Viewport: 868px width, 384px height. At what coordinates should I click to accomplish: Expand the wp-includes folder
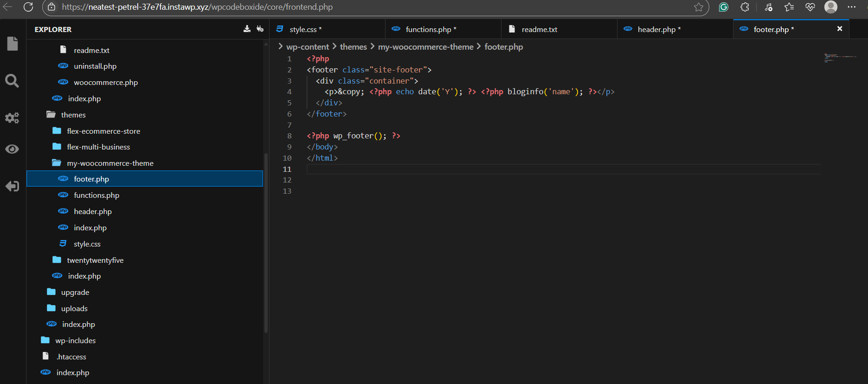76,340
